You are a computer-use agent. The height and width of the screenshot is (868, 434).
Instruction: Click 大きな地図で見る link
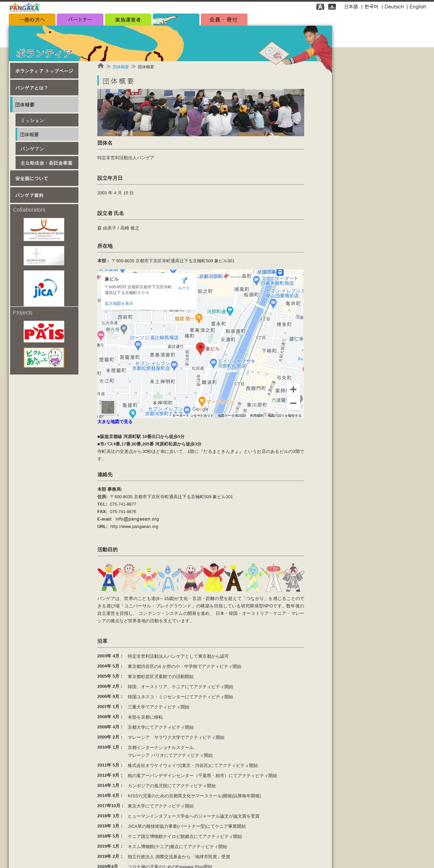pos(115,421)
